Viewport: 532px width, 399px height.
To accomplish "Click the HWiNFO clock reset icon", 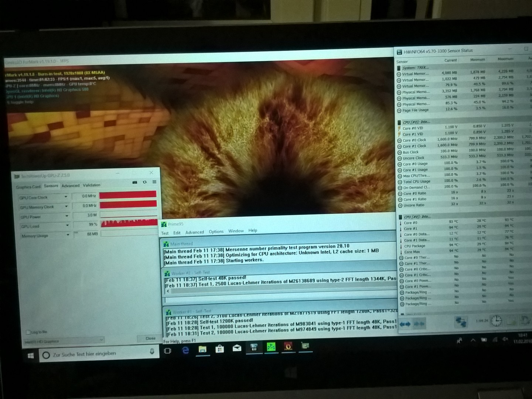I will tap(496, 321).
